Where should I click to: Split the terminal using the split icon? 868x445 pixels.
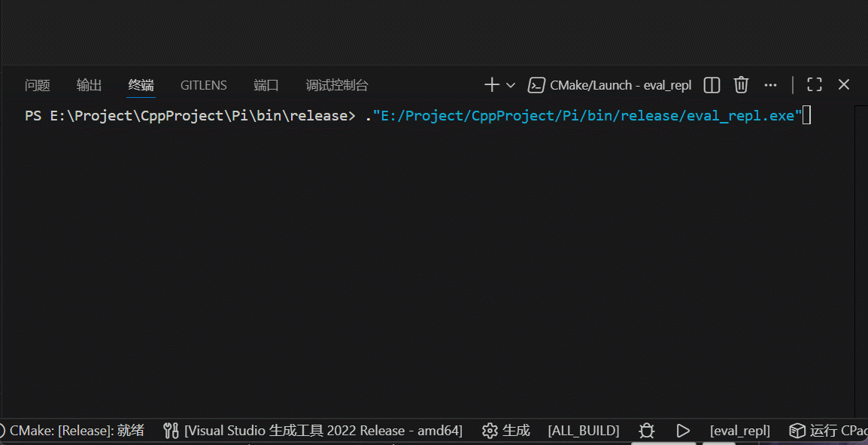tap(712, 85)
